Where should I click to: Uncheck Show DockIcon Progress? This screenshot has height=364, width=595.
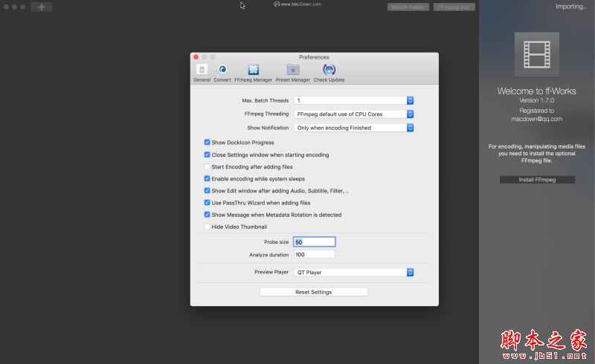pyautogui.click(x=207, y=142)
